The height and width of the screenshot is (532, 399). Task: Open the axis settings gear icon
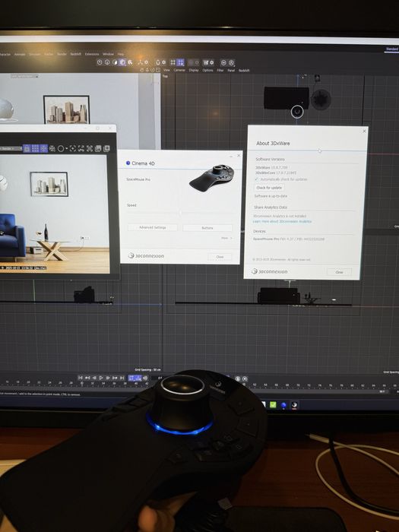coord(146,62)
